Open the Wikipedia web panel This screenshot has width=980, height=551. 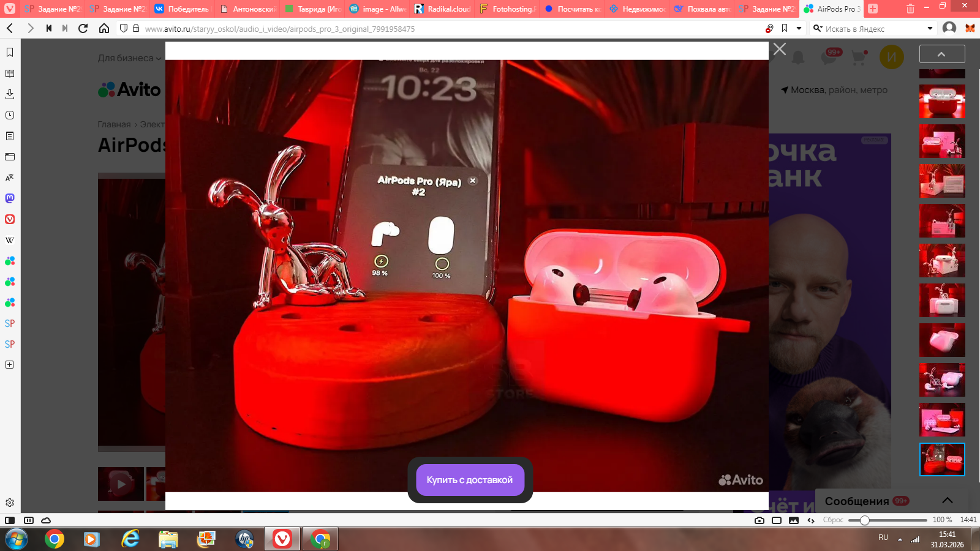pyautogui.click(x=10, y=240)
